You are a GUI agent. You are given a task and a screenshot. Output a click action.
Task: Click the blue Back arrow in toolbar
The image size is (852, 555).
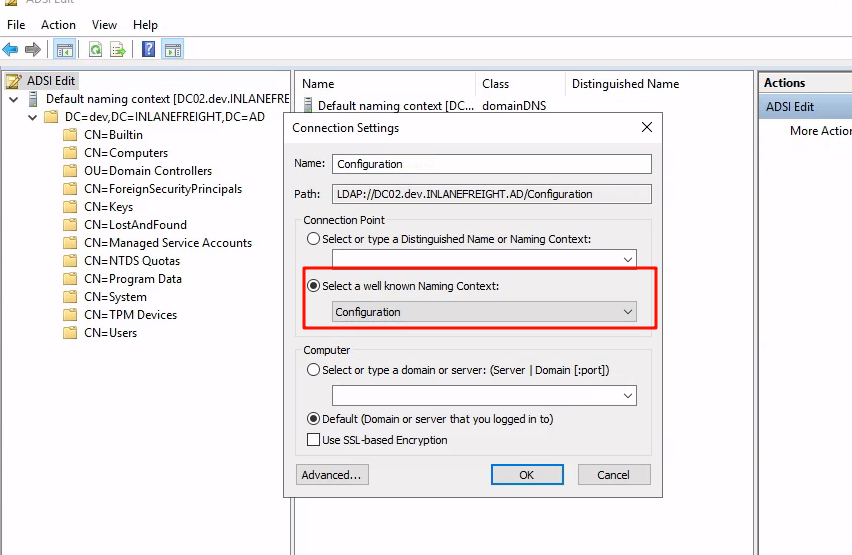(x=10, y=49)
